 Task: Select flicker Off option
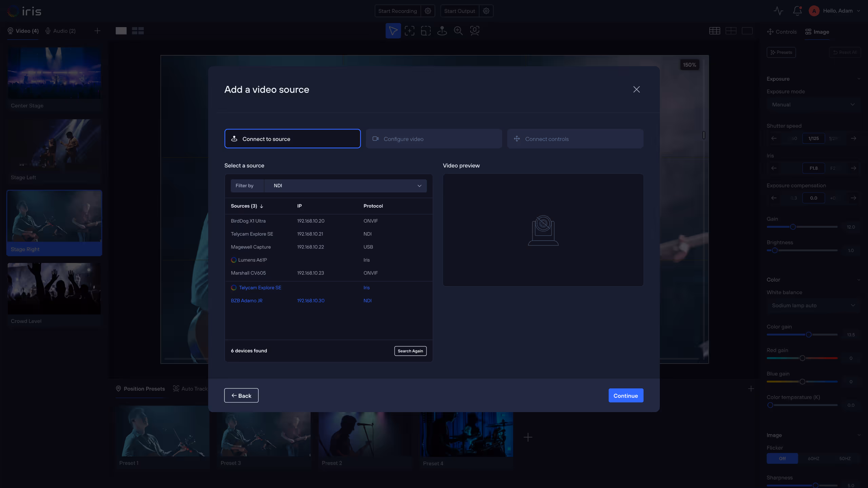click(782, 459)
